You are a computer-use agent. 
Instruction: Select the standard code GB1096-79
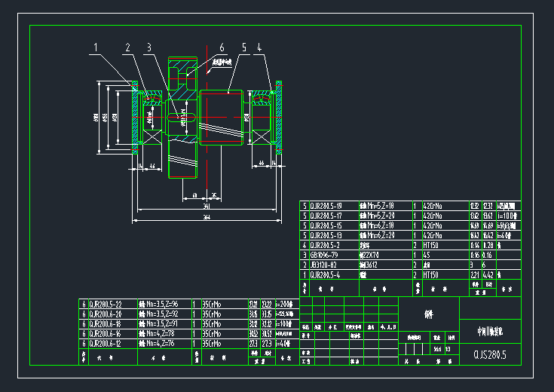point(323,256)
